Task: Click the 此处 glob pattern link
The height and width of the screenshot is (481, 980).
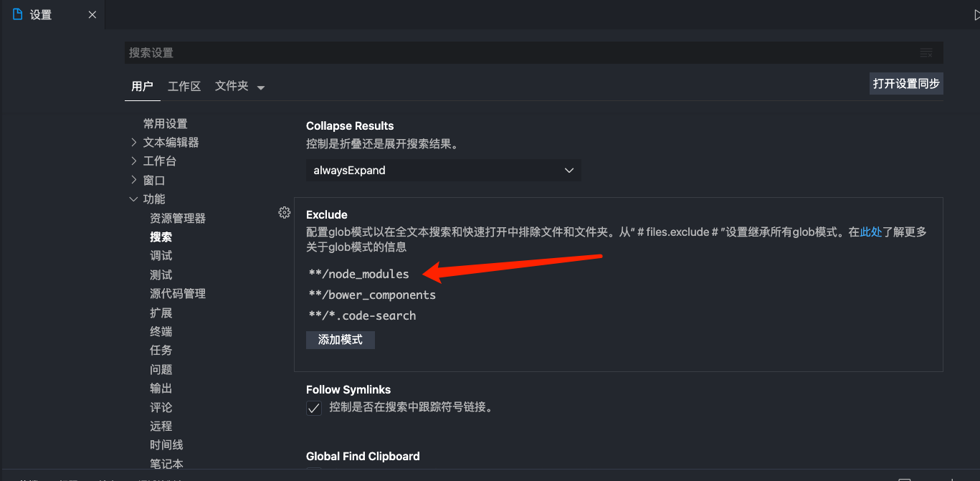Action: point(870,232)
